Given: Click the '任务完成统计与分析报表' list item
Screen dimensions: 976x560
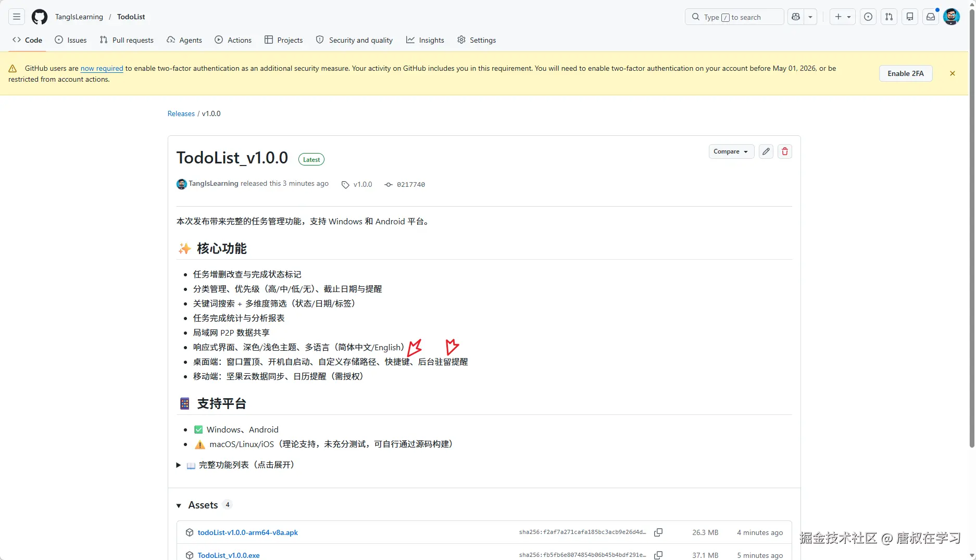Looking at the screenshot, I should pos(239,318).
